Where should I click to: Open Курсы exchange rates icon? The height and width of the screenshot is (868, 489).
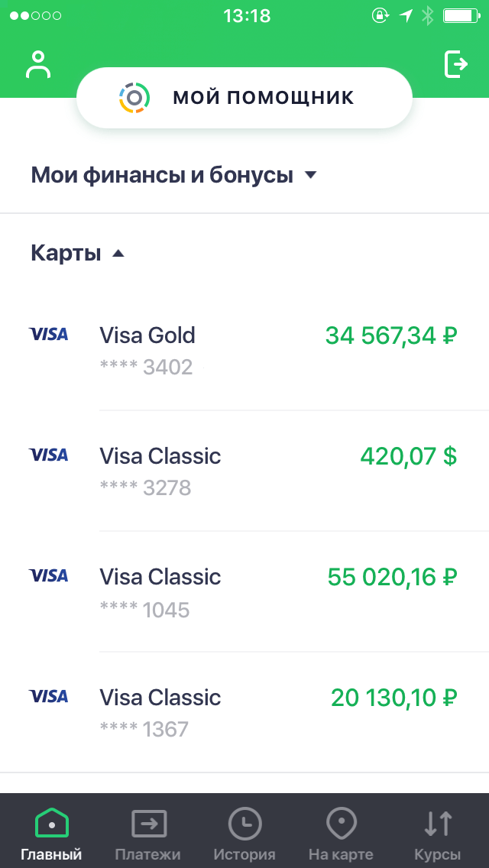436,825
